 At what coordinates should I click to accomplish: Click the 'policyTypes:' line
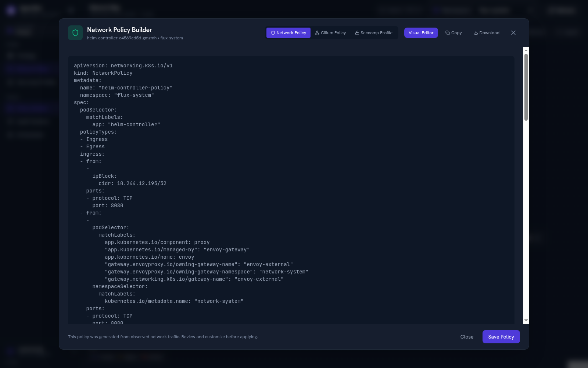coord(98,132)
